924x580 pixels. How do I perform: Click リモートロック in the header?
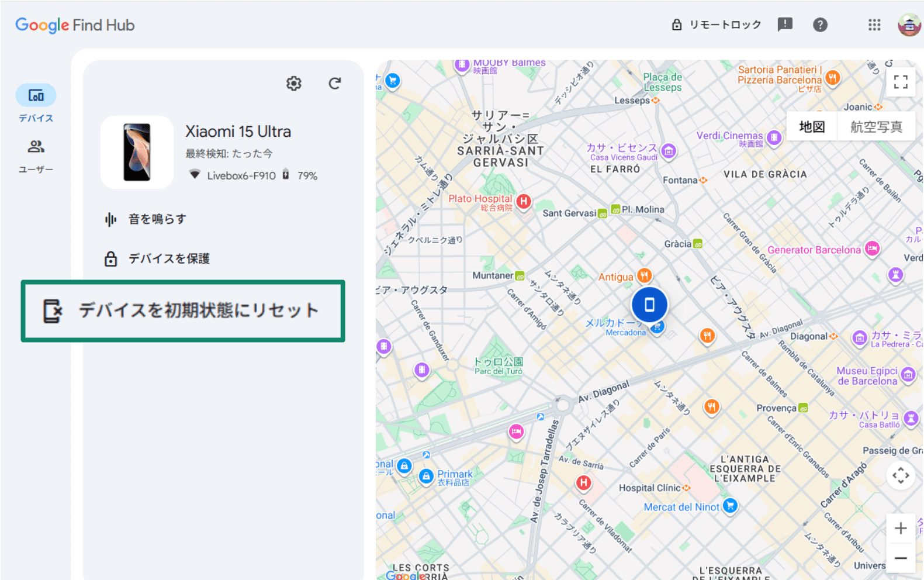click(x=717, y=25)
